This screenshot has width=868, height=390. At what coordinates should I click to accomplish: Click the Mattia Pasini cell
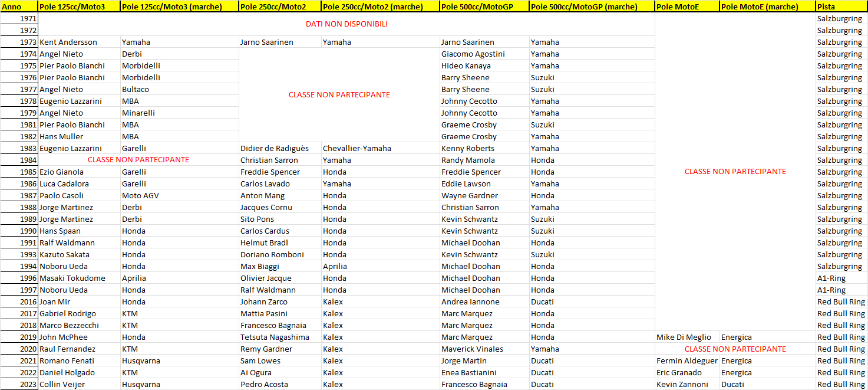[x=280, y=313]
